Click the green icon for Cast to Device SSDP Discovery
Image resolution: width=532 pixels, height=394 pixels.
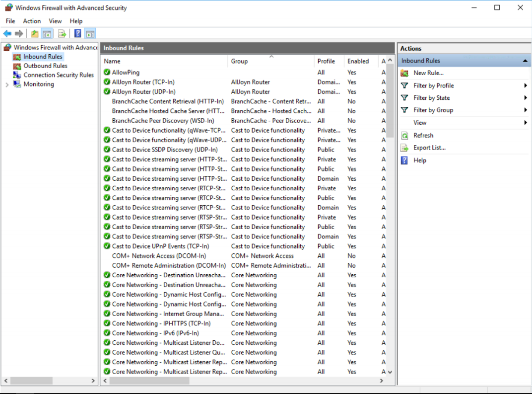(x=107, y=150)
